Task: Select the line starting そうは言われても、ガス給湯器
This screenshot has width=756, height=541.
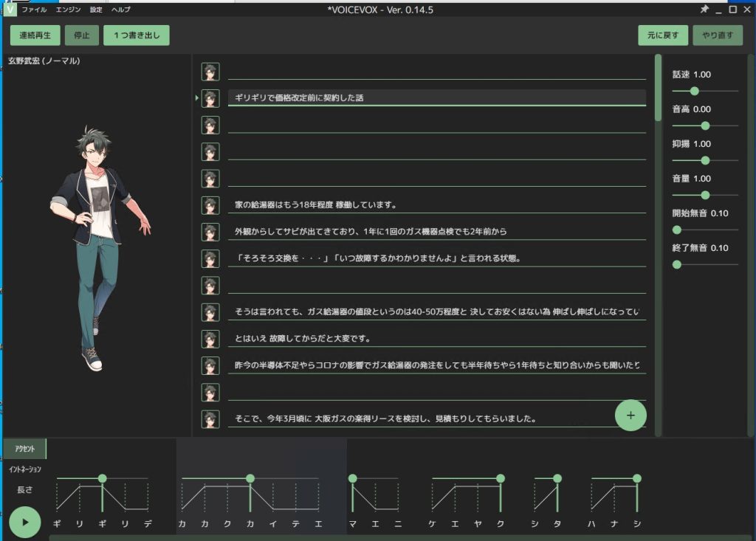Action: 437,312
